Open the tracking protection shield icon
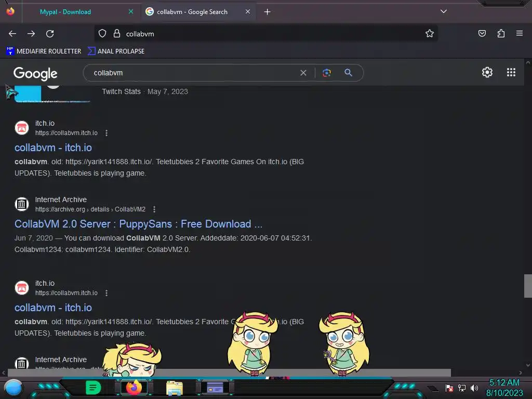The image size is (532, 399). pyautogui.click(x=102, y=34)
